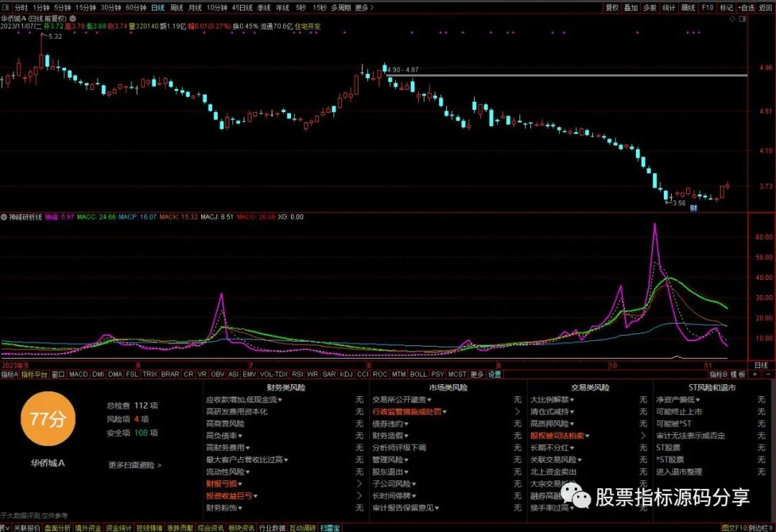Click the 扫雷宝 bottom tab
This screenshot has height=532, width=776.
(x=330, y=528)
